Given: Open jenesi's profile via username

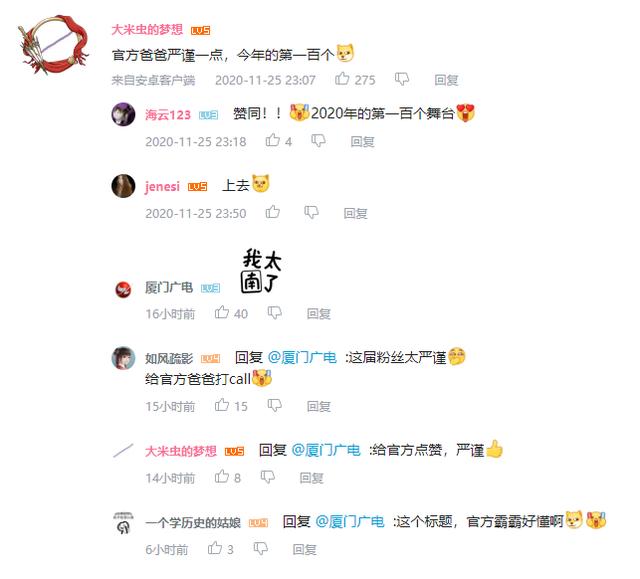Looking at the screenshot, I should click(162, 186).
